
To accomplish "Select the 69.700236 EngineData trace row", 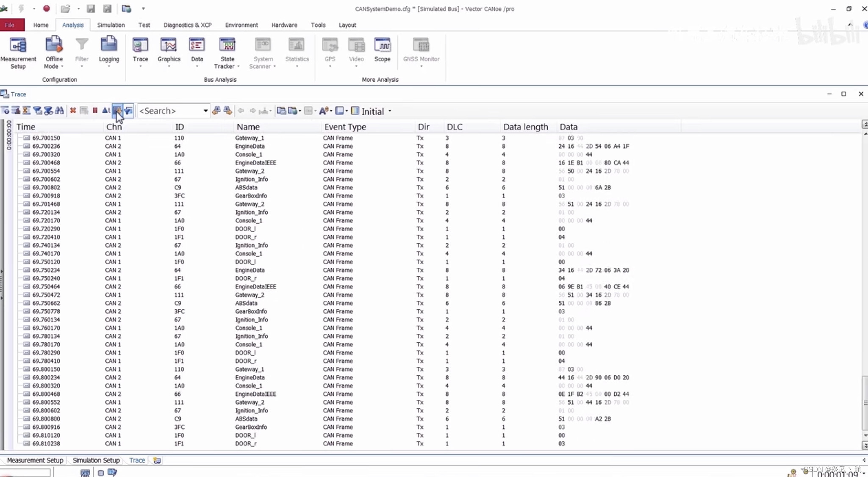I will pyautogui.click(x=250, y=146).
